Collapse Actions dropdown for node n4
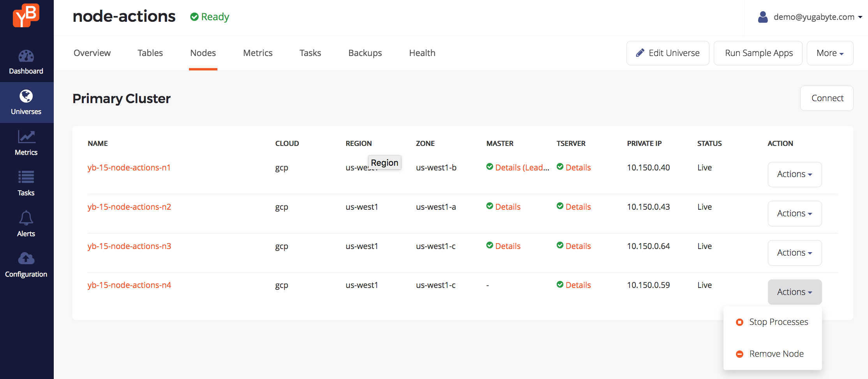The width and height of the screenshot is (868, 379). (795, 292)
